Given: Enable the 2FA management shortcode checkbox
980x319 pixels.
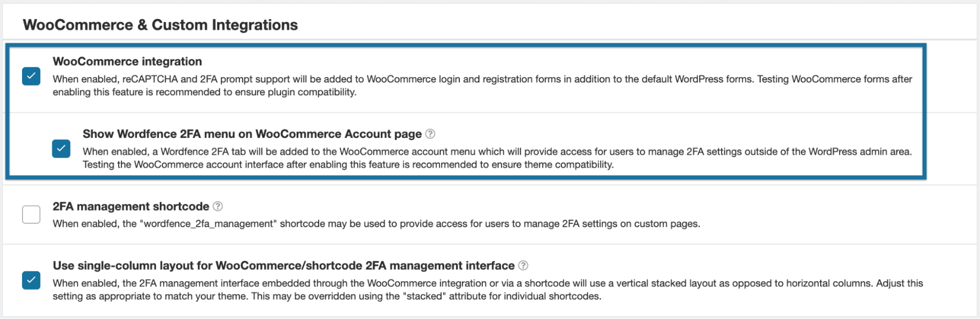Looking at the screenshot, I should coord(31,214).
